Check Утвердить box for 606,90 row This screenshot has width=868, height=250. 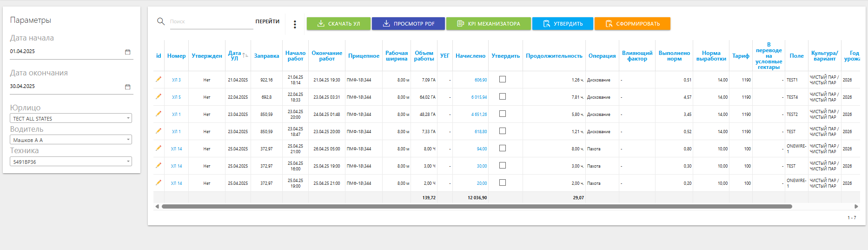tap(503, 79)
